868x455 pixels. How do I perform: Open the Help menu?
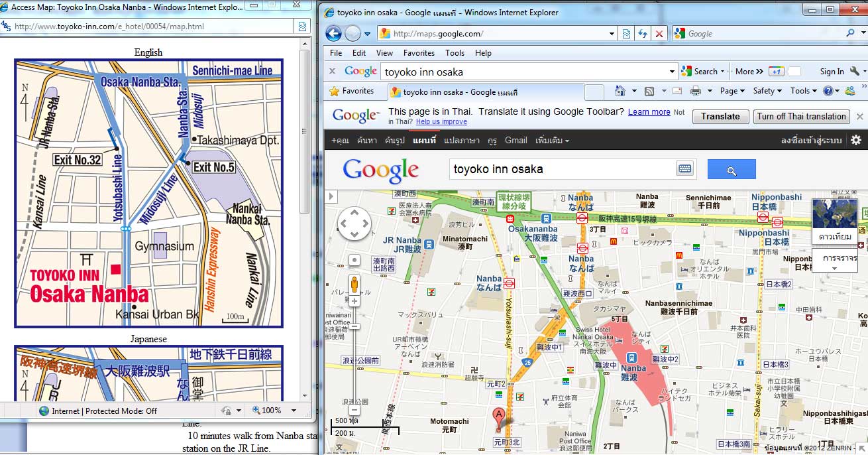click(483, 53)
